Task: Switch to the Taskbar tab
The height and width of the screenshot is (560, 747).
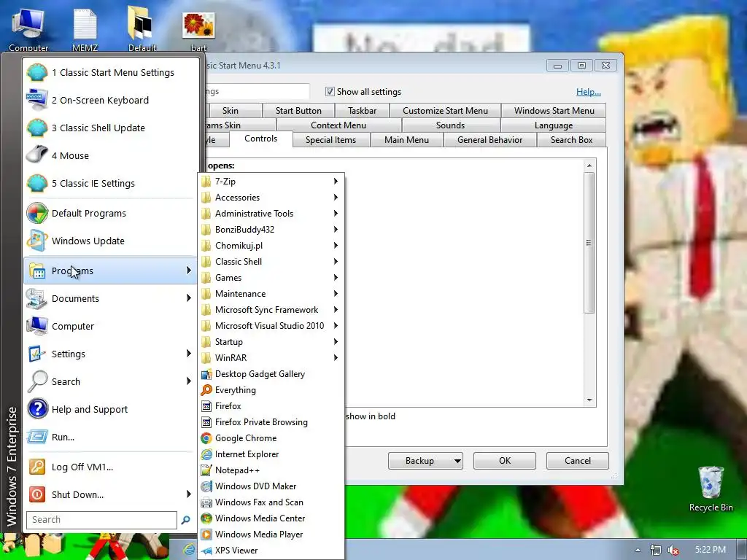Action: pyautogui.click(x=362, y=111)
